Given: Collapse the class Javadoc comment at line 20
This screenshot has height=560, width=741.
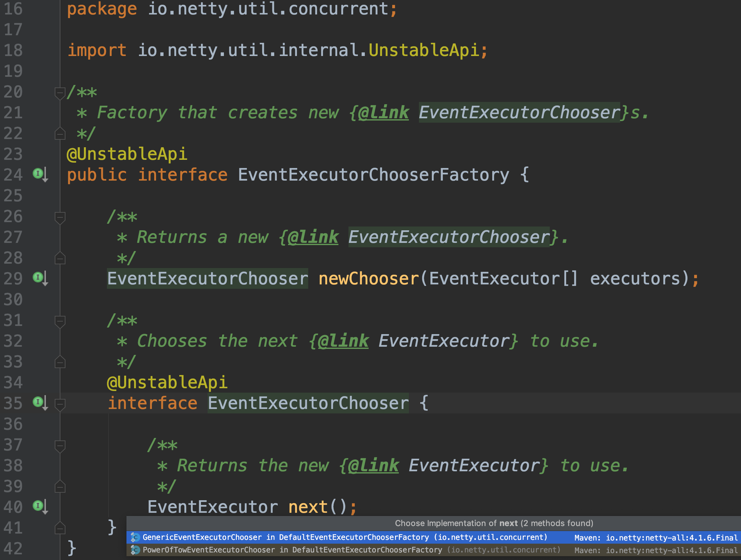Looking at the screenshot, I should click(x=60, y=92).
